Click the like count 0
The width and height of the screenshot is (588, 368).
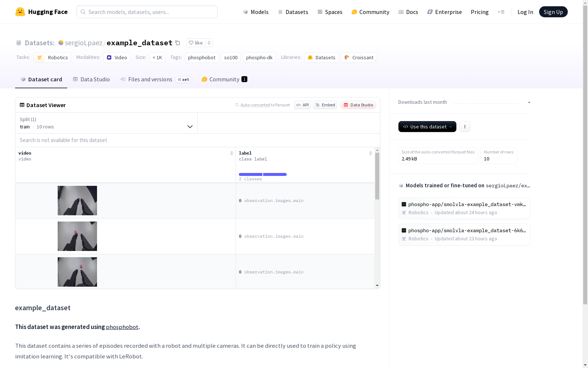(x=209, y=43)
